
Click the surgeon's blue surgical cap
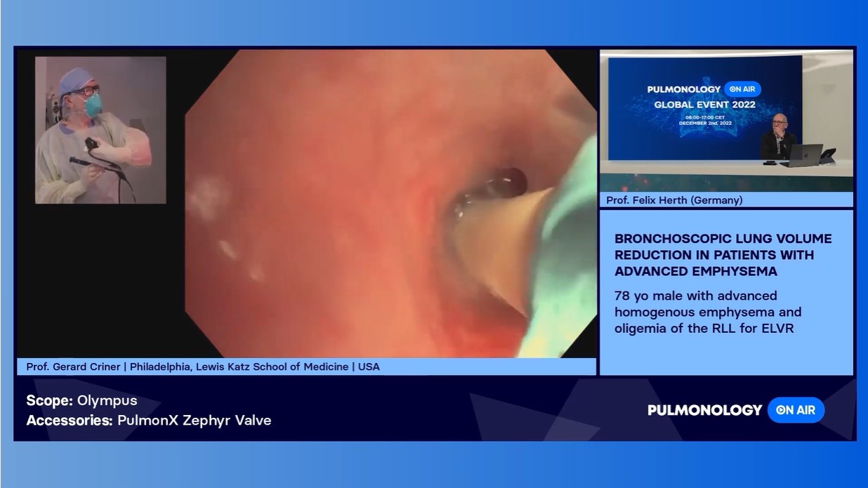tap(76, 79)
